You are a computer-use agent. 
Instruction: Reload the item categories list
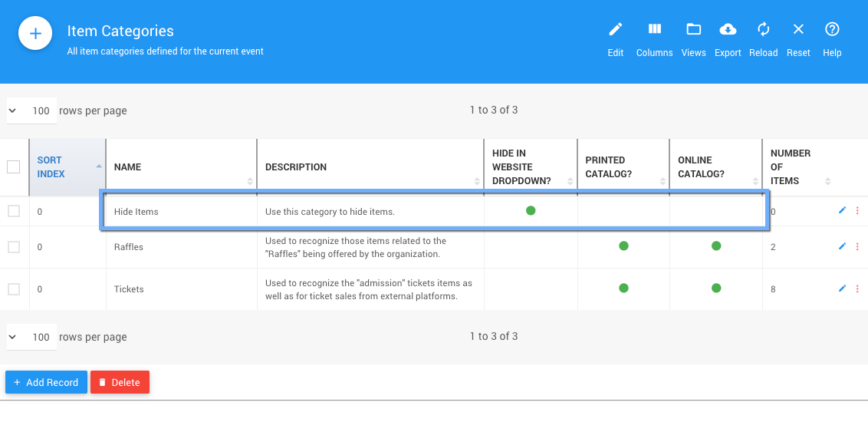click(x=763, y=38)
